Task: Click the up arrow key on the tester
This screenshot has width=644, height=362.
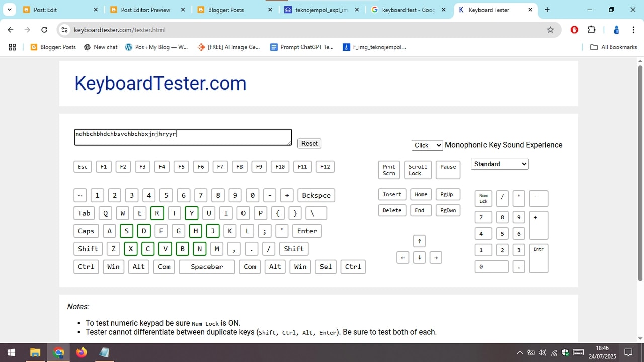Action: coord(419,241)
